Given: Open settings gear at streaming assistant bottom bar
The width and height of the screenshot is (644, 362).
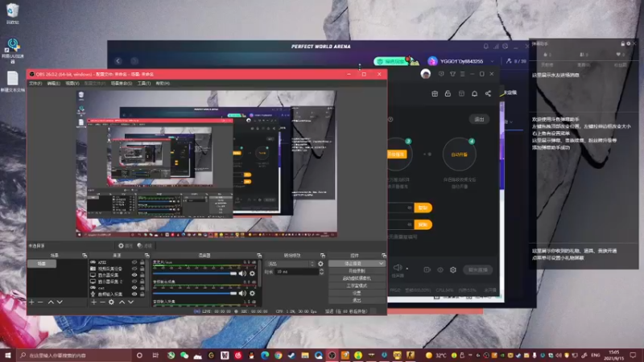Looking at the screenshot, I should (x=453, y=269).
